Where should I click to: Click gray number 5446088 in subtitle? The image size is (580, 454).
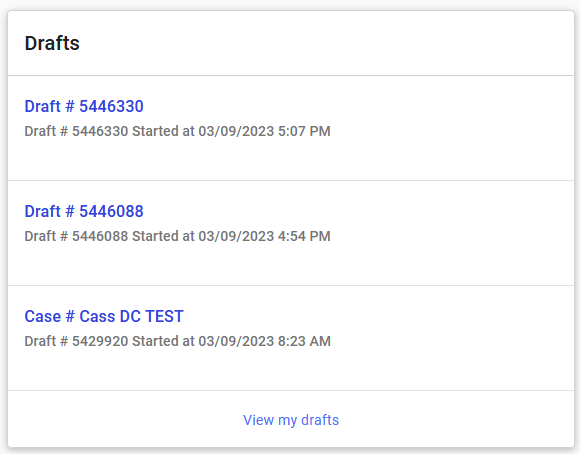point(100,236)
